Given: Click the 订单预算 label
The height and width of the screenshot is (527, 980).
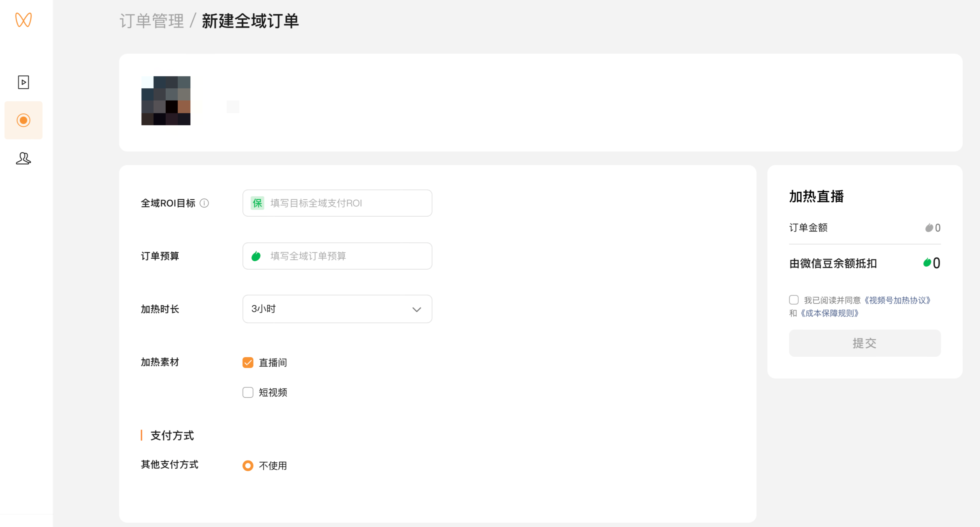Looking at the screenshot, I should point(160,256).
